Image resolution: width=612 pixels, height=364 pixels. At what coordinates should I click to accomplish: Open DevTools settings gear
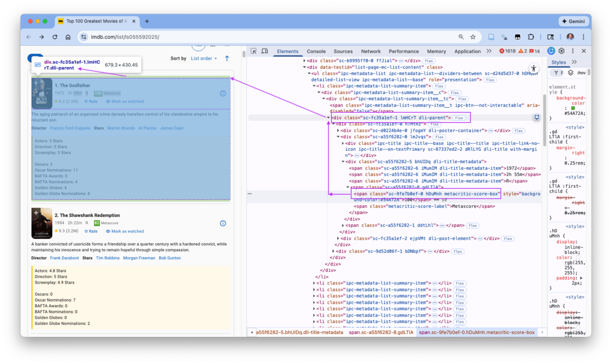tap(561, 51)
